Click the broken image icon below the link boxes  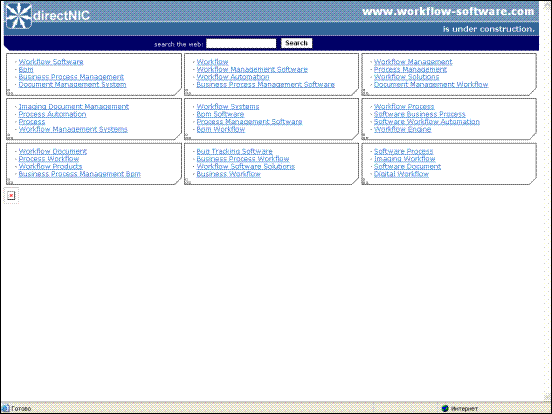[11, 195]
